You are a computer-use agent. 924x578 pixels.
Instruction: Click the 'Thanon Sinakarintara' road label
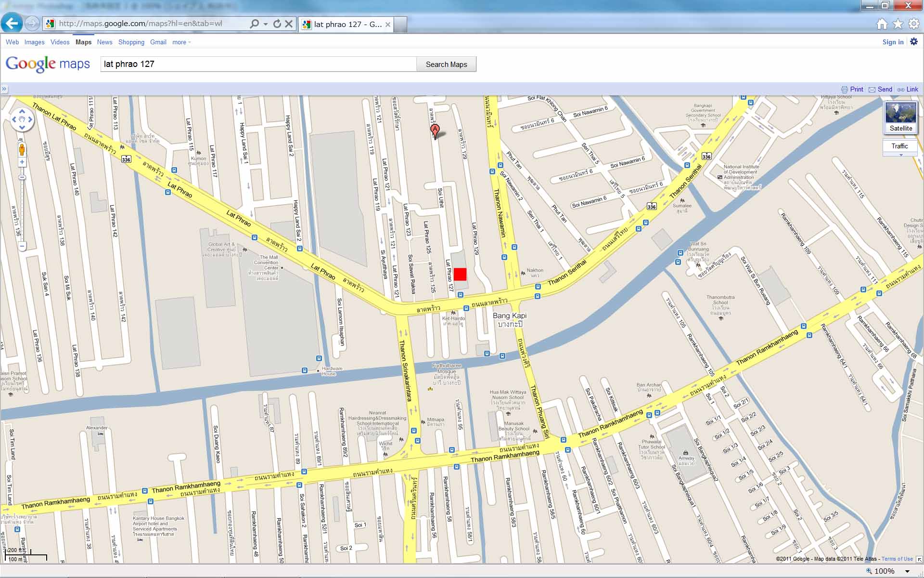tap(405, 370)
